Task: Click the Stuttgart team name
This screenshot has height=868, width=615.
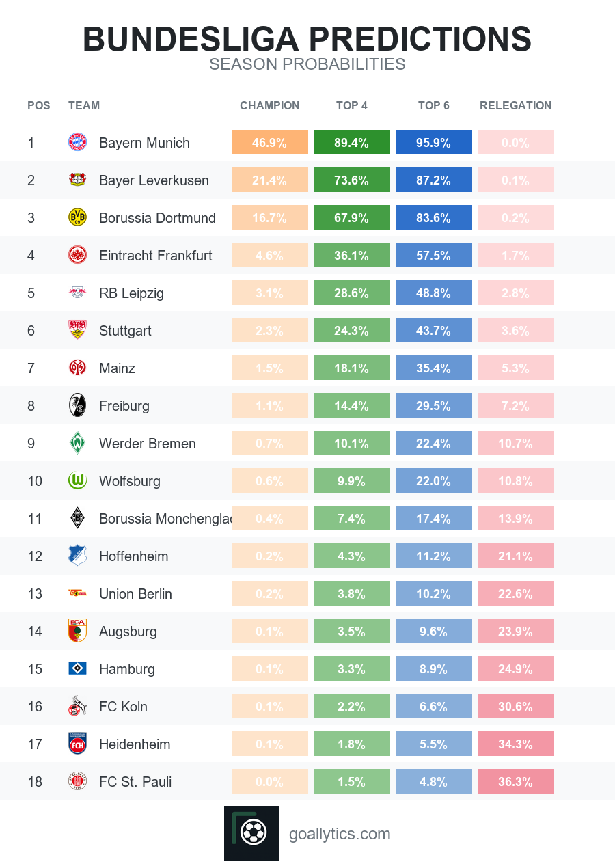Action: [x=125, y=331]
